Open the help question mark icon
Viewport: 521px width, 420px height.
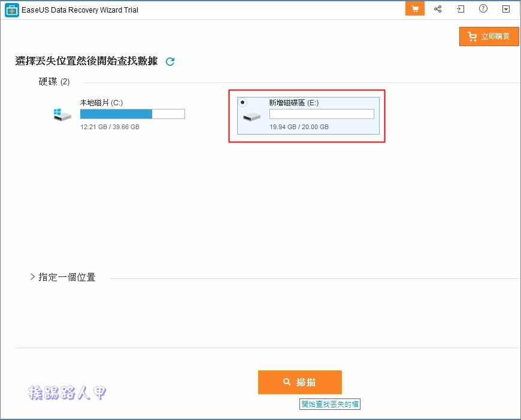coord(483,8)
